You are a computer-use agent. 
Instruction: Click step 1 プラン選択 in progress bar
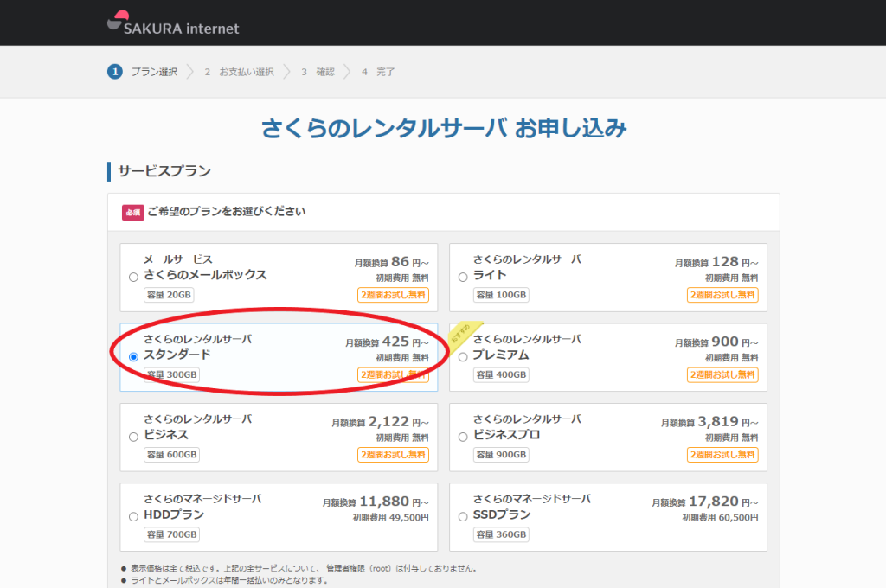click(143, 72)
